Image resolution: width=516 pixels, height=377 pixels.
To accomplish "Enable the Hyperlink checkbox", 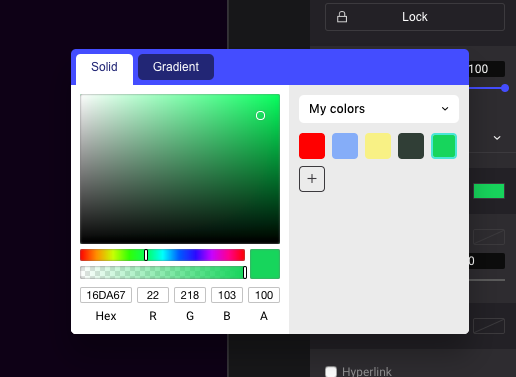I will click(x=331, y=371).
